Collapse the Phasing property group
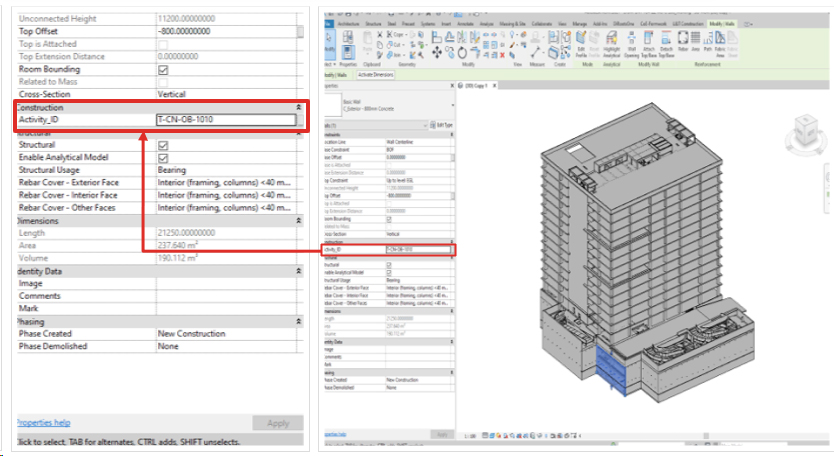 (x=297, y=322)
